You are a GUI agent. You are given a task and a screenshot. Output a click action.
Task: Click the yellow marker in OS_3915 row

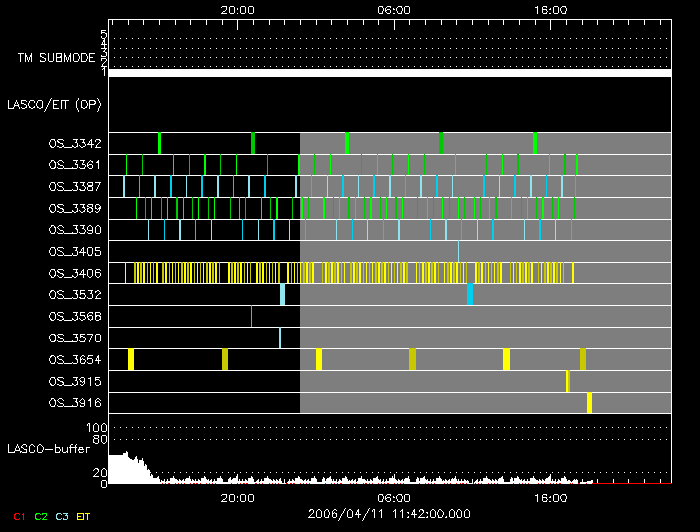(x=568, y=381)
